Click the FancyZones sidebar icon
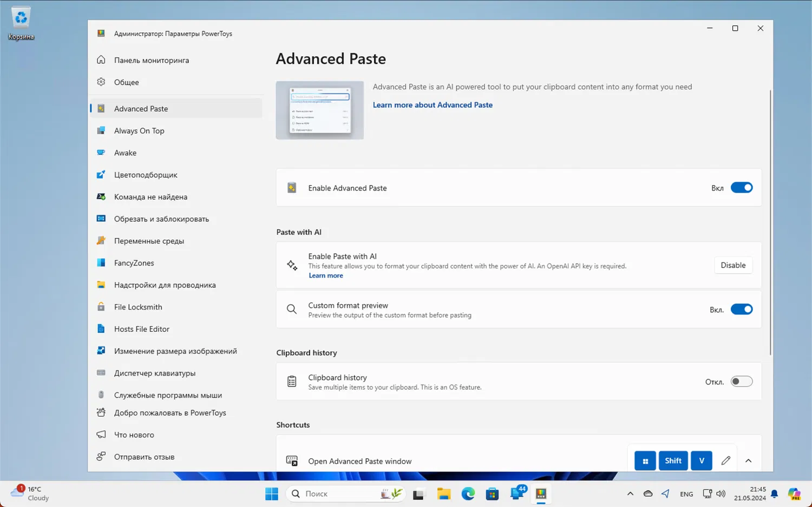Image resolution: width=812 pixels, height=507 pixels. click(101, 263)
